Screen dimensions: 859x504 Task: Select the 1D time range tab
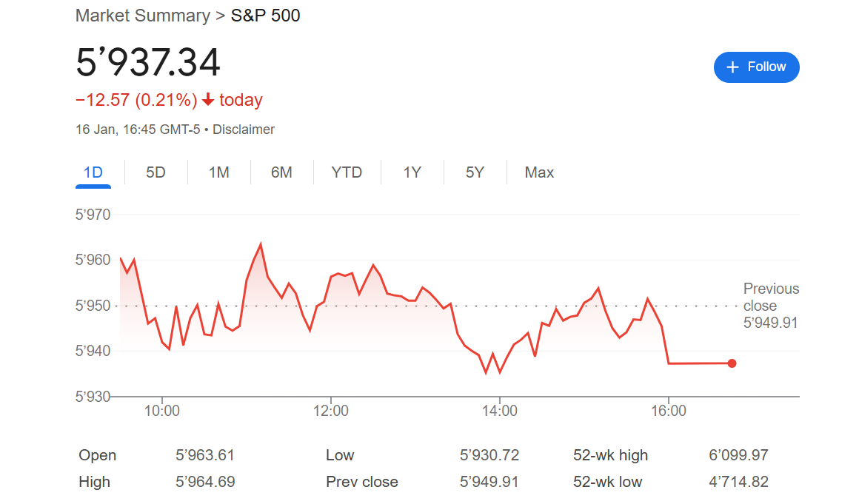[x=93, y=172]
